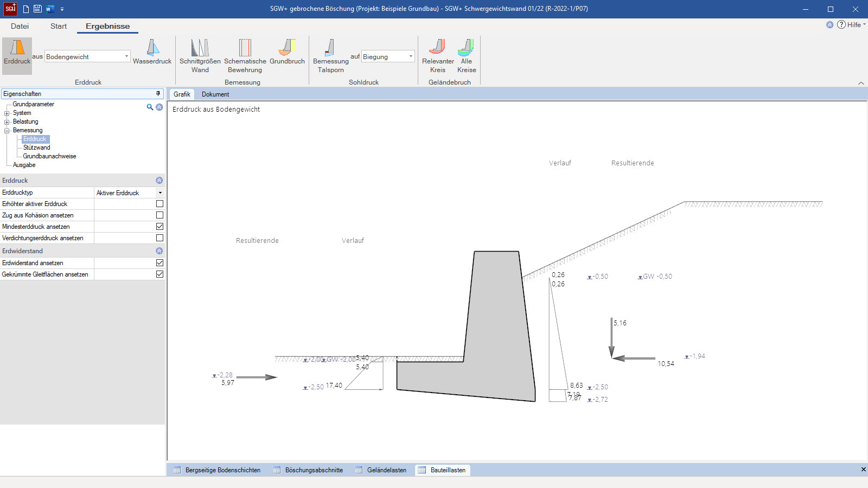Click the 5,16 vertical force label
Screen dimensions: 868x488
click(620, 323)
